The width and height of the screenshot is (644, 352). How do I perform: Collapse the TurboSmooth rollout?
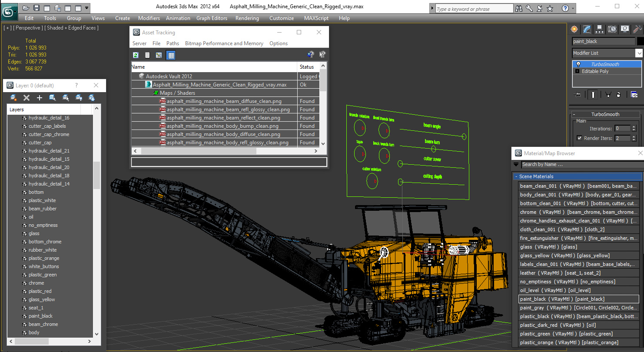point(574,114)
